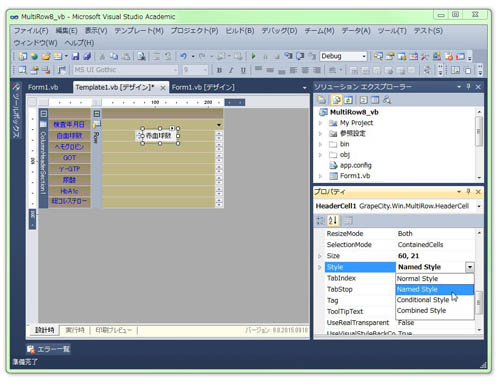The image size is (500, 387).
Task: Toggle Show All Files in Solution Explorer
Action: tap(336, 100)
